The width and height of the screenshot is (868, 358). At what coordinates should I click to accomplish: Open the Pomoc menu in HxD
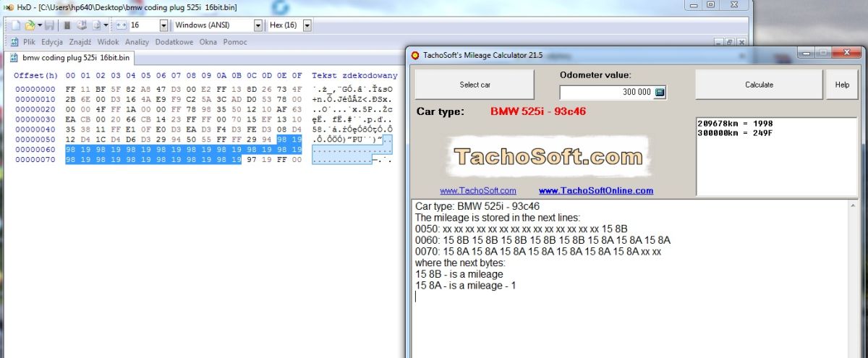[x=235, y=42]
